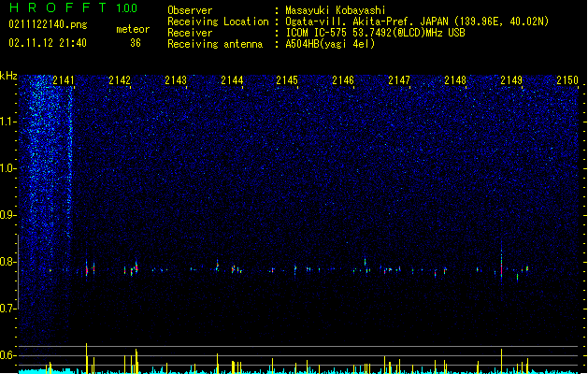Click the 0.6 frequency axis label

point(8,355)
